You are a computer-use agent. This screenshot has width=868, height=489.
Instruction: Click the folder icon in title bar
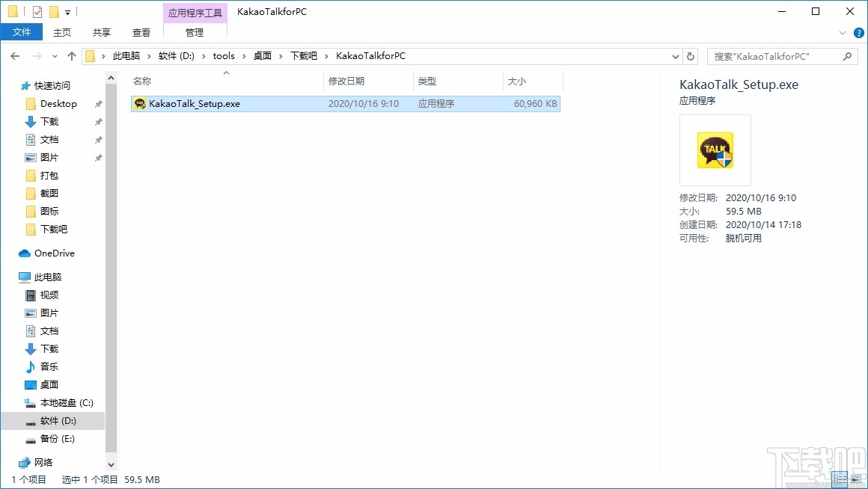[x=13, y=12]
